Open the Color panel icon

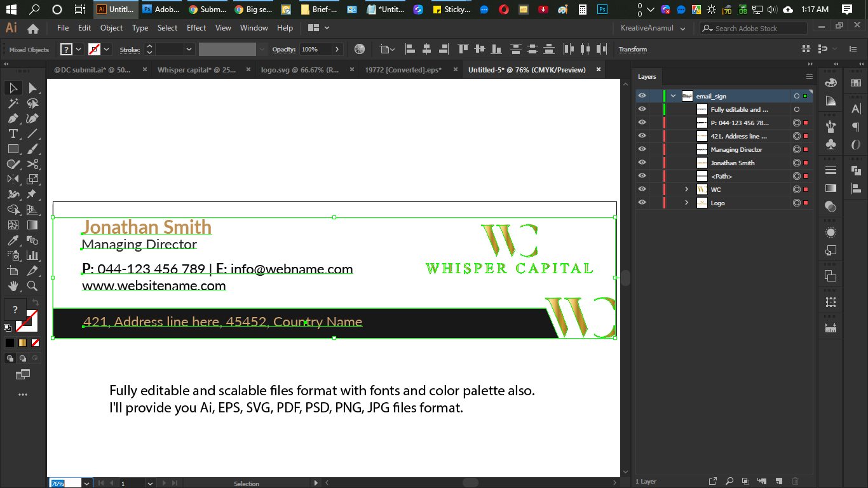click(x=831, y=83)
